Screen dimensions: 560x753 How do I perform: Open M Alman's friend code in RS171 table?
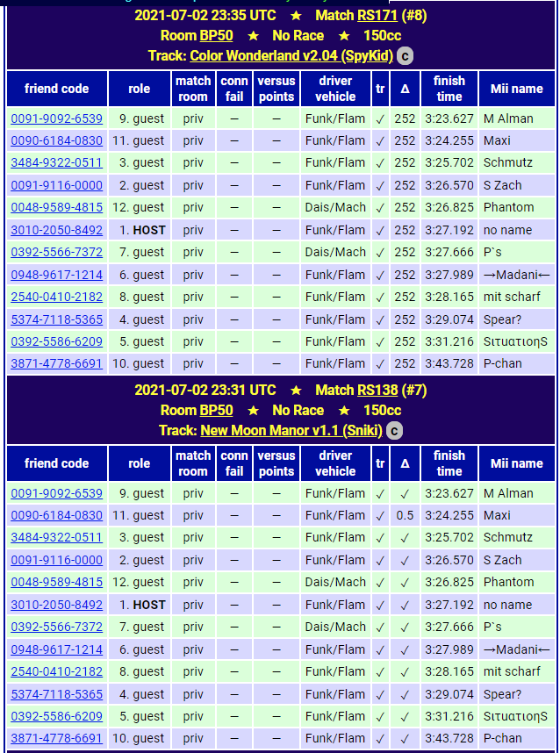point(57,118)
